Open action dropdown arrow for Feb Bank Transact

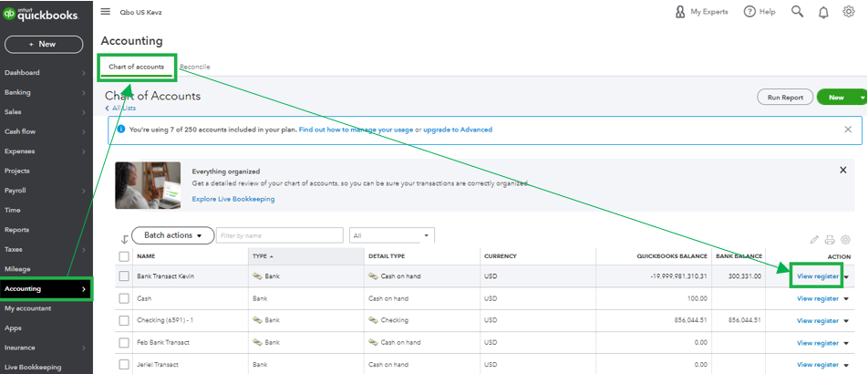[x=846, y=343]
